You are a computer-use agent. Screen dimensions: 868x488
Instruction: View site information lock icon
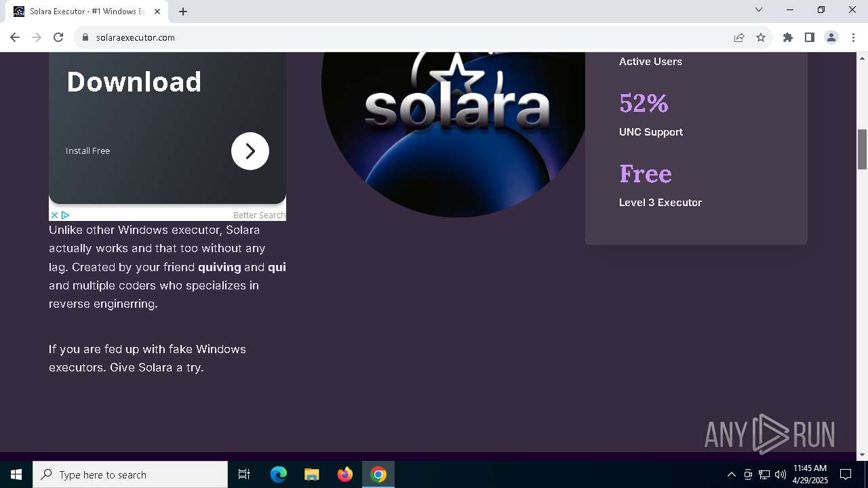click(85, 37)
